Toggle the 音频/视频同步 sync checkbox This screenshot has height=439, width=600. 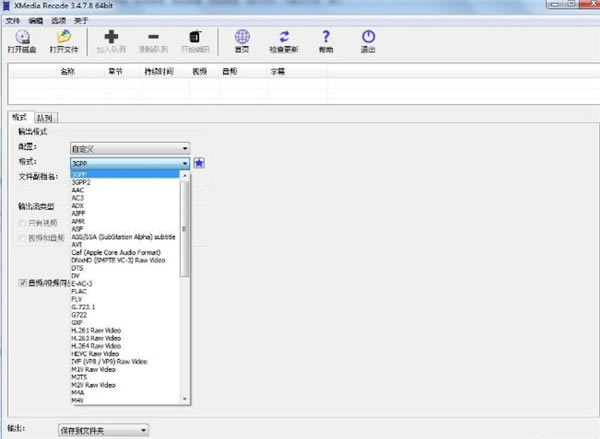pyautogui.click(x=22, y=283)
